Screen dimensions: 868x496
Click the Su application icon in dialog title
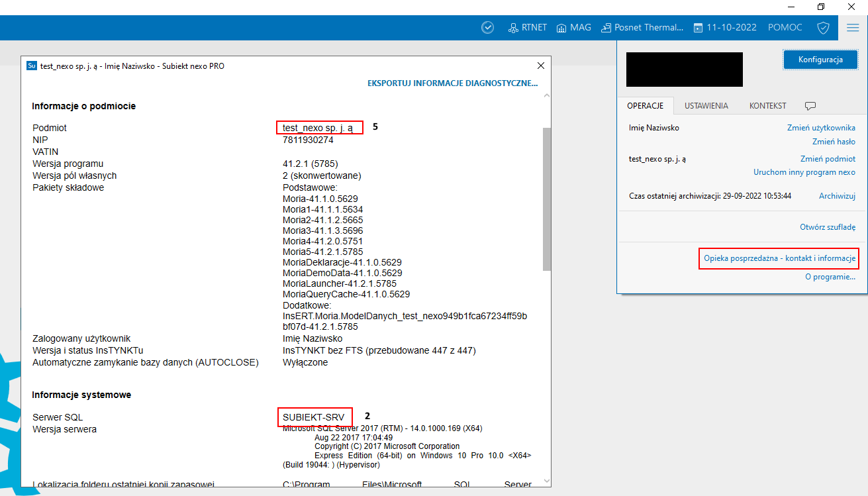31,66
